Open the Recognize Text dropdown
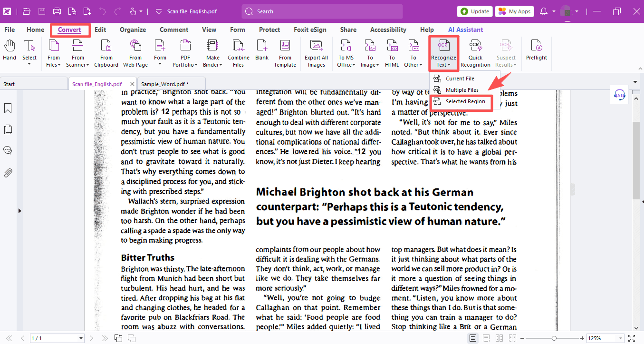Screen dimensions: 644x344 coord(443,53)
